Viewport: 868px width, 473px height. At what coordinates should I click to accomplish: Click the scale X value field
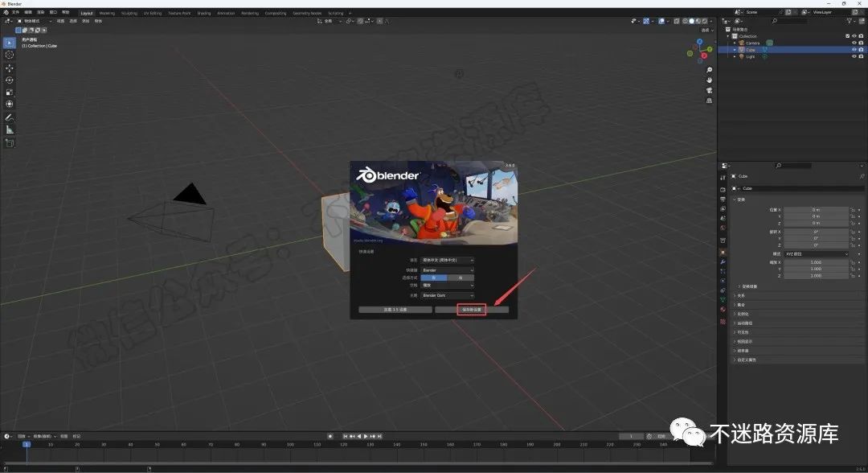pyautogui.click(x=816, y=262)
